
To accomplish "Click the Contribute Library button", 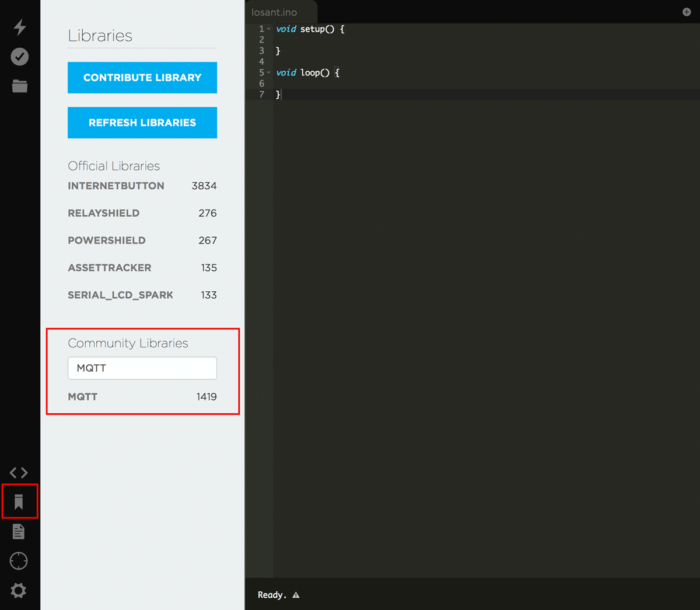I will (142, 78).
